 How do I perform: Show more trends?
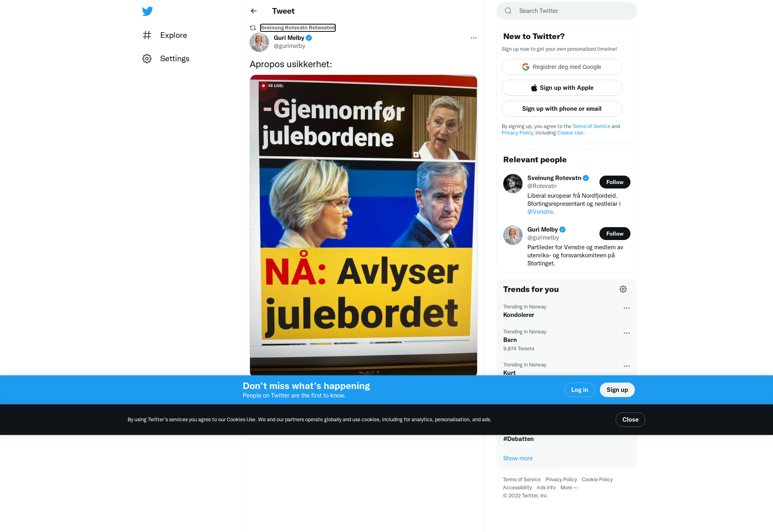coord(518,458)
